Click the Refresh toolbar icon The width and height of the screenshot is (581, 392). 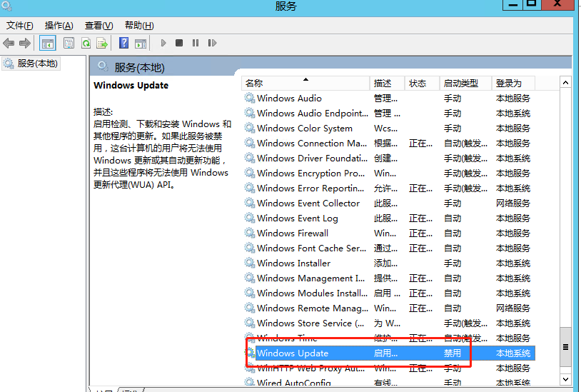tap(86, 44)
